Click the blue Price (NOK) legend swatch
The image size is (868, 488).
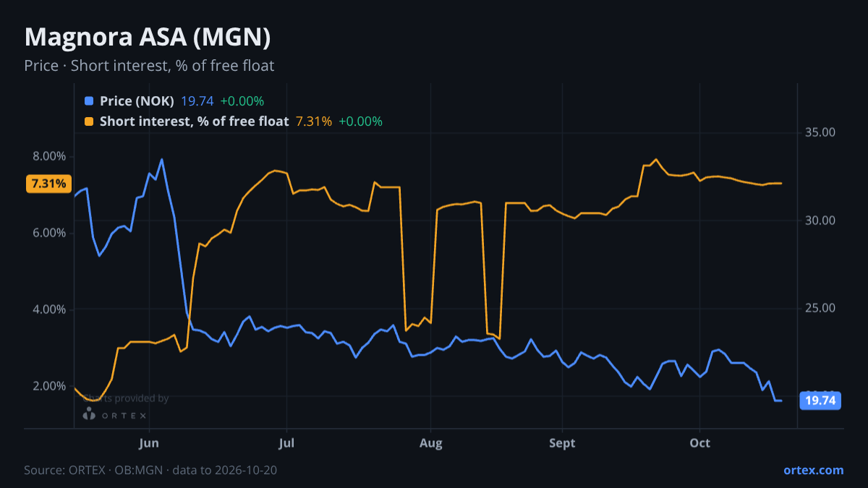(x=89, y=101)
